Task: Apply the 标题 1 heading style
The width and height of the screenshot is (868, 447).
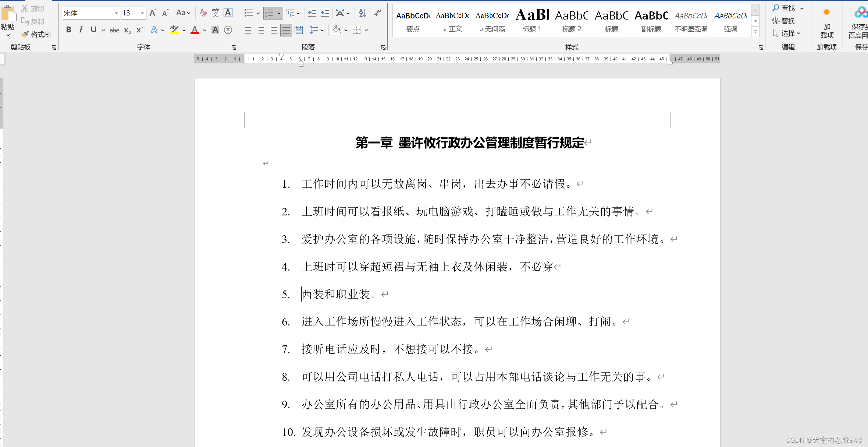Action: pyautogui.click(x=532, y=21)
